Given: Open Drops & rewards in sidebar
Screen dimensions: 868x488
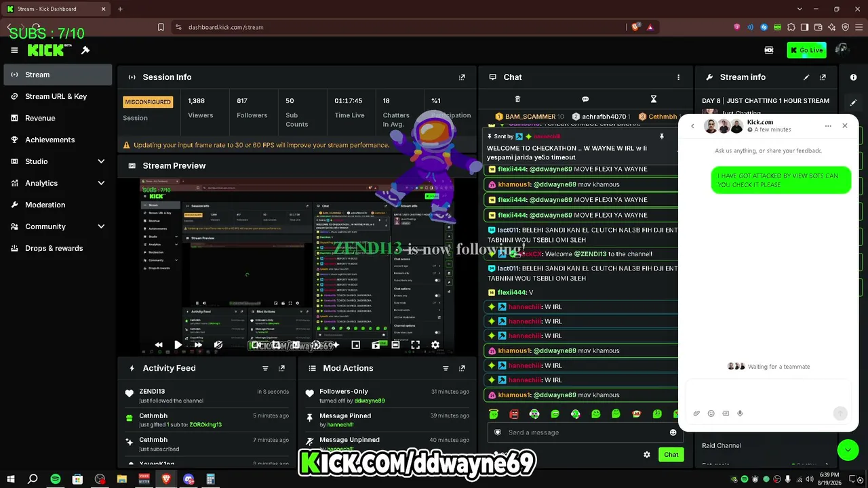Looking at the screenshot, I should tap(58, 248).
